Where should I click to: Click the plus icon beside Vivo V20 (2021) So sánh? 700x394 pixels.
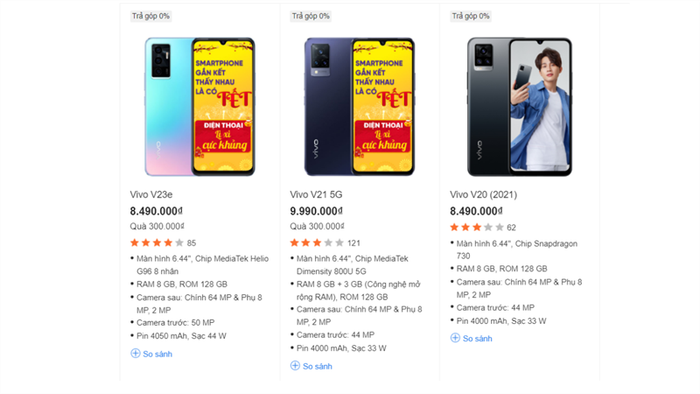point(455,338)
